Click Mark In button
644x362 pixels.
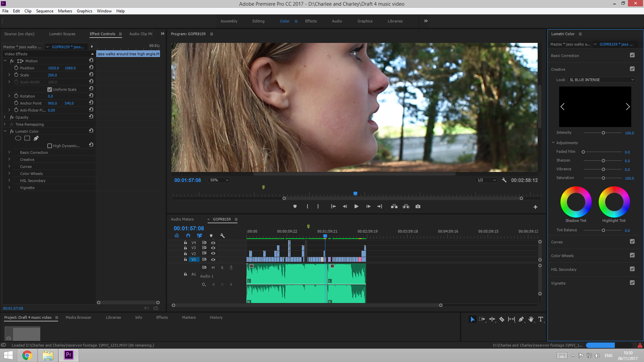pyautogui.click(x=307, y=206)
